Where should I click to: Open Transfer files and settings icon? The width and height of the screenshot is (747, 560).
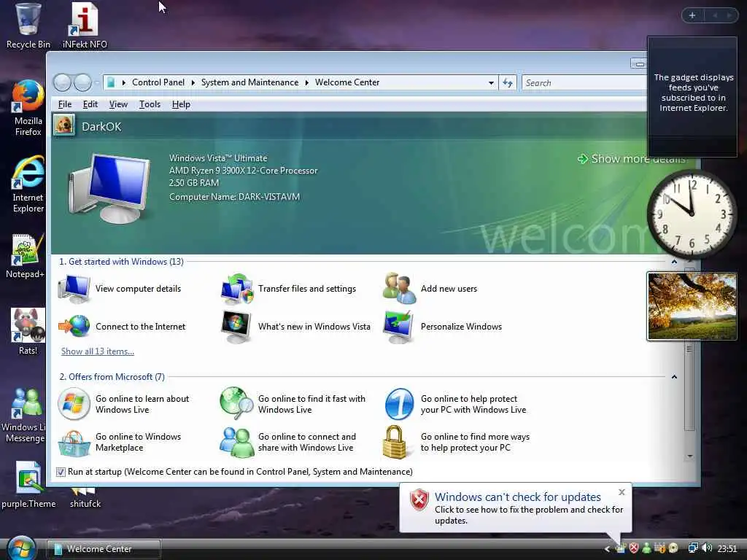point(236,289)
